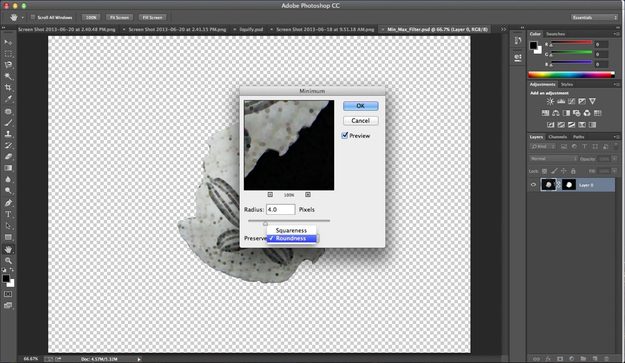This screenshot has width=625, height=363.
Task: Choose Squareness from the Preserve list
Action: pyautogui.click(x=291, y=230)
